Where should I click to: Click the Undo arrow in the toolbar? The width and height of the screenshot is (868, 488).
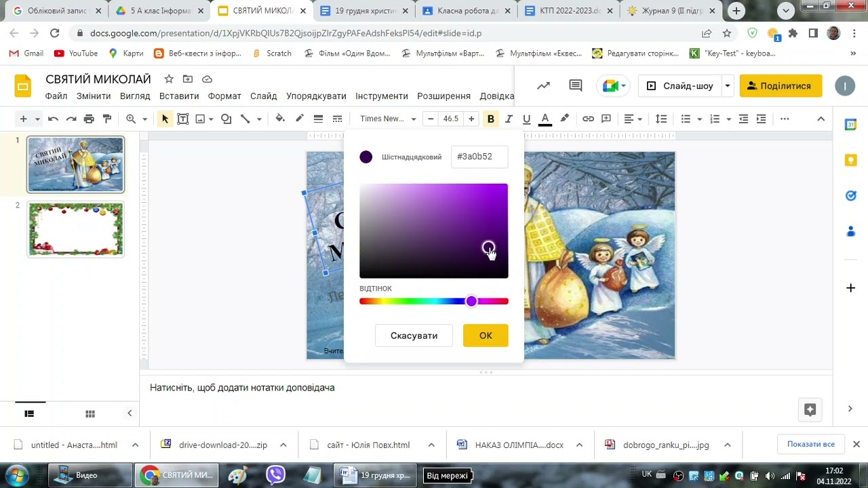53,119
